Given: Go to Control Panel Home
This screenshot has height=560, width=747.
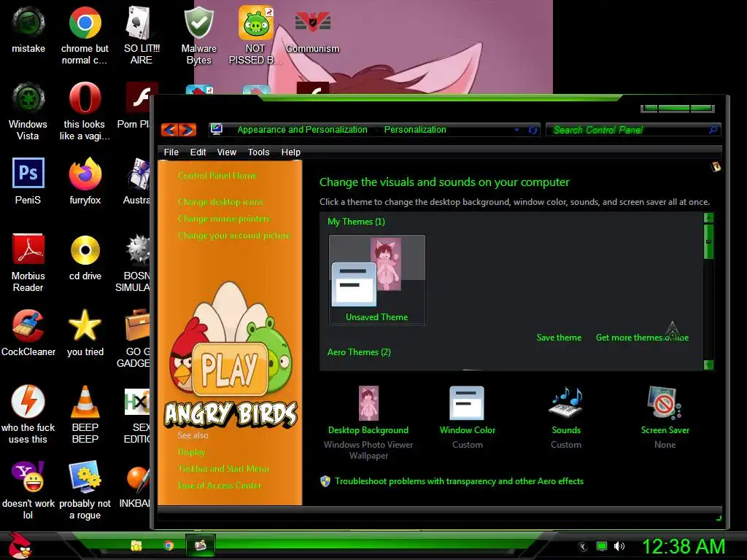Looking at the screenshot, I should pos(217,176).
